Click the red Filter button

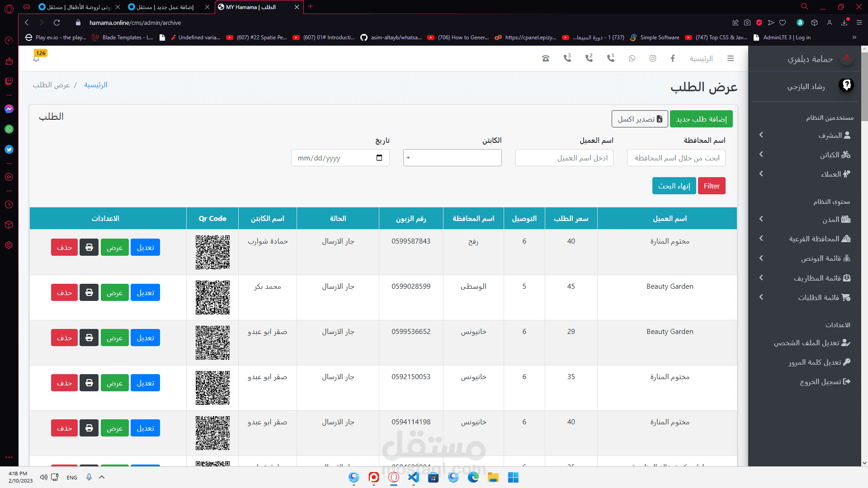[x=711, y=186]
